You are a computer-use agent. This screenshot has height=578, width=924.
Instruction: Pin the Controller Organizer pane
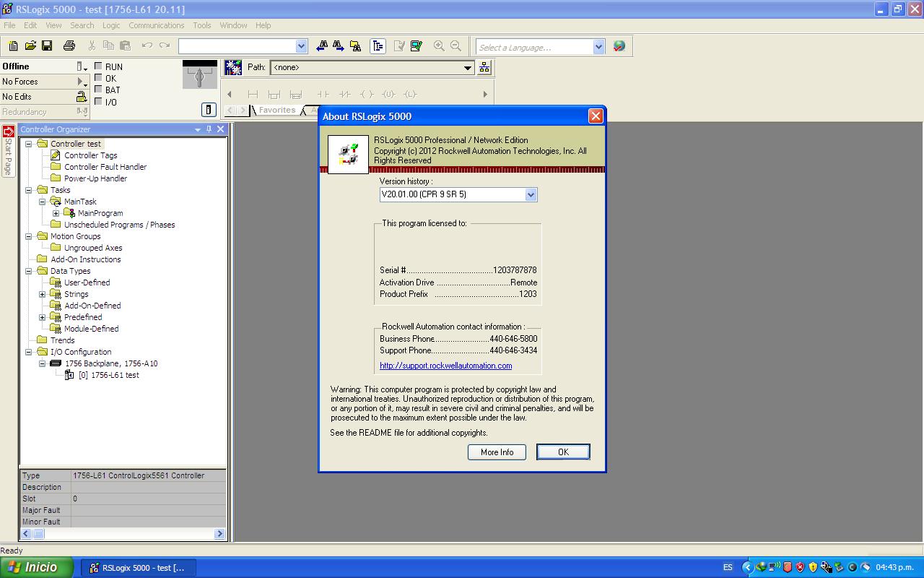[x=209, y=129]
